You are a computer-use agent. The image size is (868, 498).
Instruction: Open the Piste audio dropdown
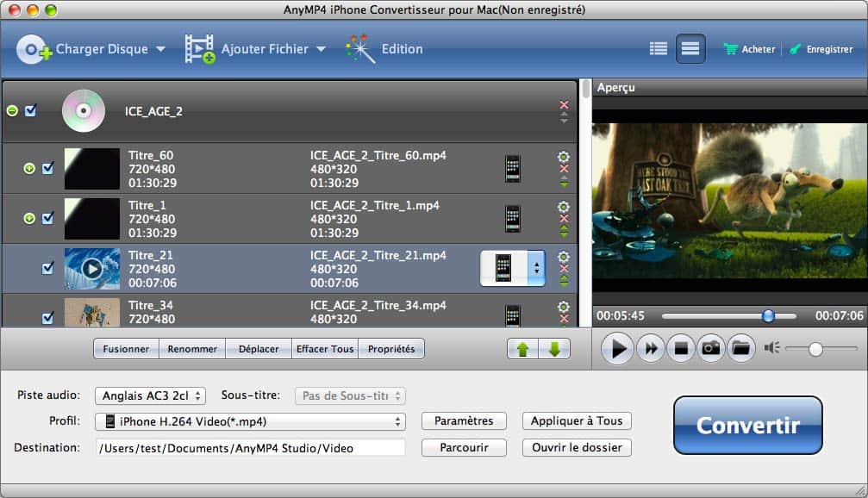(151, 395)
